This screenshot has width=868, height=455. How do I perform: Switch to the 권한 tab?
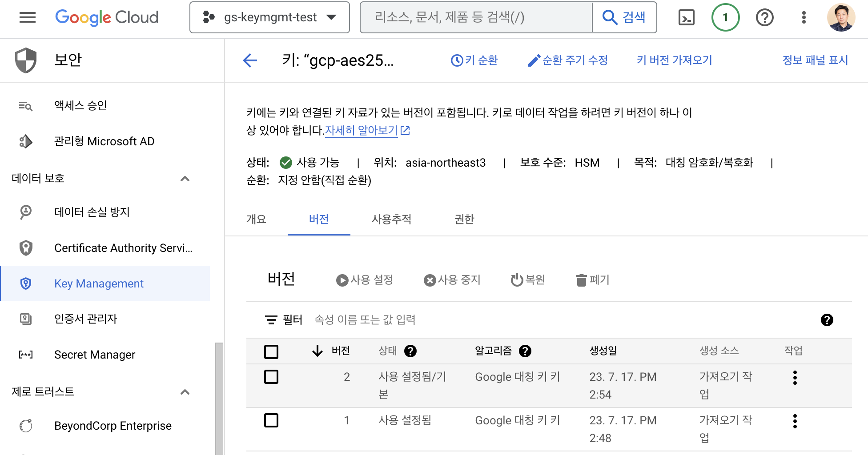pyautogui.click(x=464, y=220)
